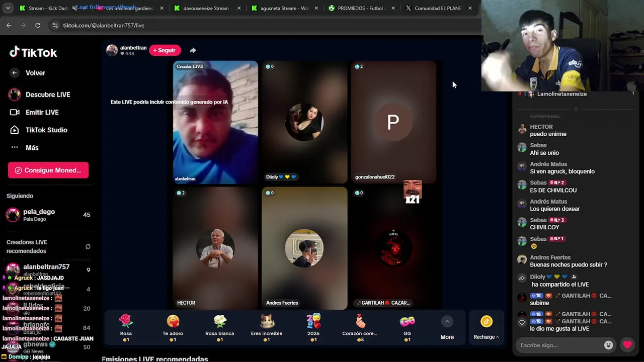
Task: Open the emoji picker in chat
Action: click(608, 345)
